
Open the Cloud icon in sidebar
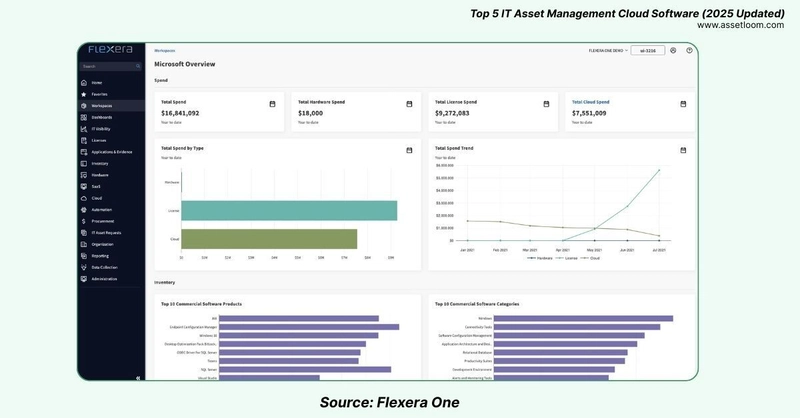pyautogui.click(x=84, y=198)
